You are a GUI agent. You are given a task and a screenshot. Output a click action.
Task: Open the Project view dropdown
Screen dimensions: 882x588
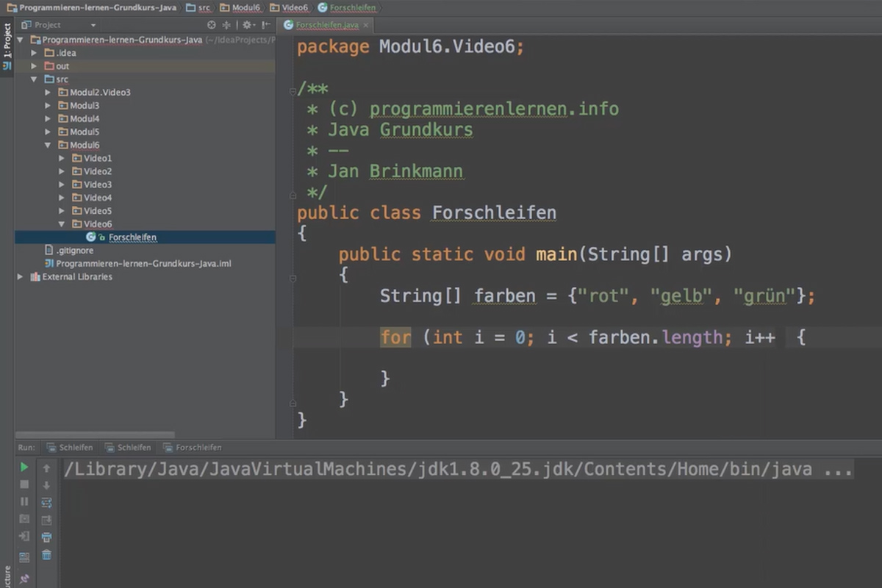pos(93,25)
